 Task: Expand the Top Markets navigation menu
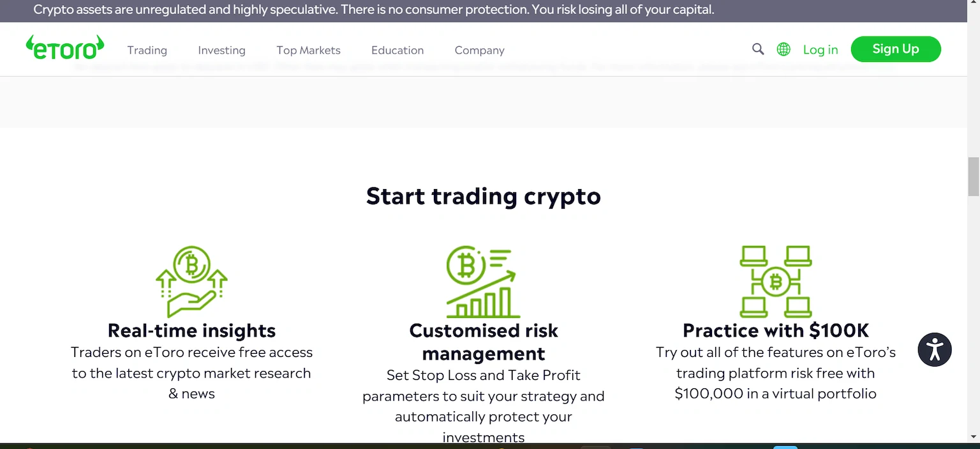(308, 50)
